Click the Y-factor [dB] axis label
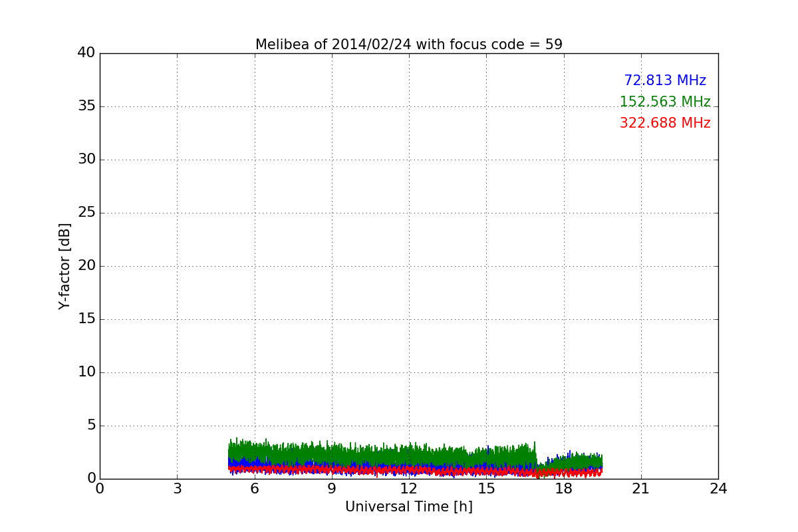This screenshot has height=532, width=798. click(65, 266)
